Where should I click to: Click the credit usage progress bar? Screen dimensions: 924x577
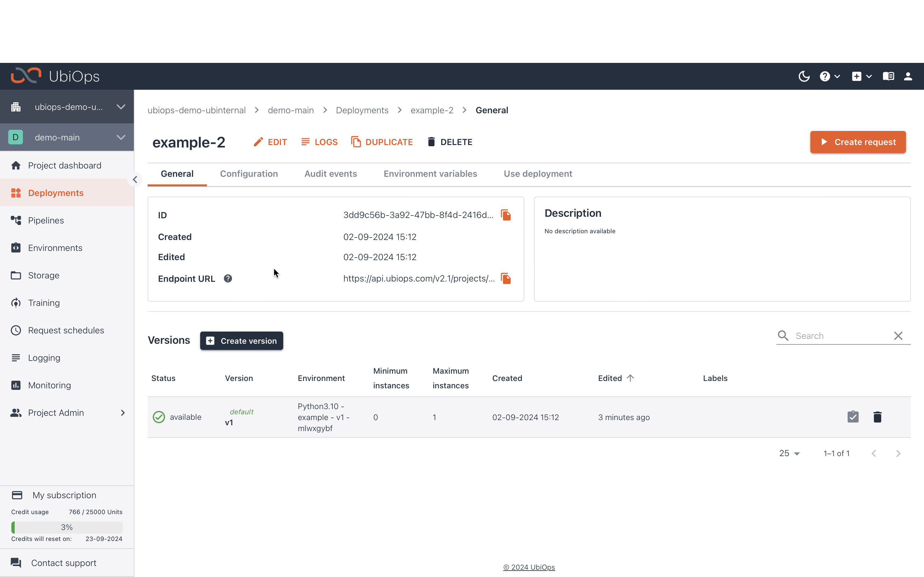coord(67,527)
